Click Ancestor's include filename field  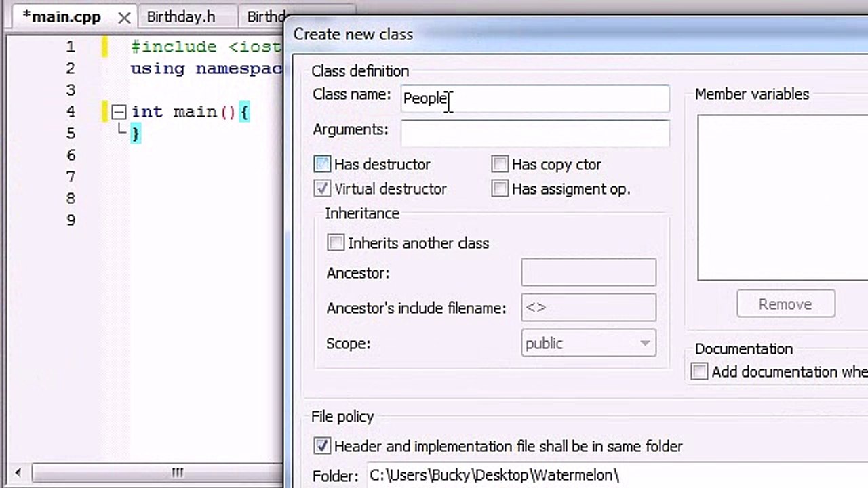[x=589, y=308]
